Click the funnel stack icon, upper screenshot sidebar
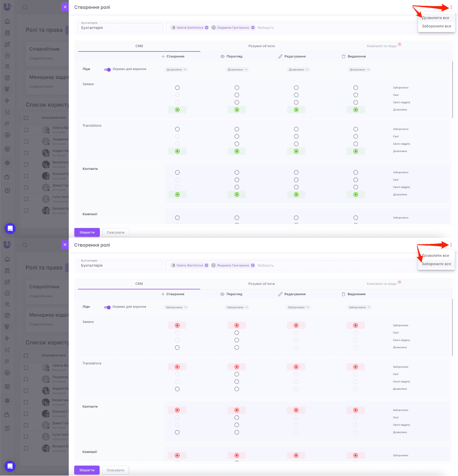Image resolution: width=458 pixels, height=476 pixels. pos(7,89)
